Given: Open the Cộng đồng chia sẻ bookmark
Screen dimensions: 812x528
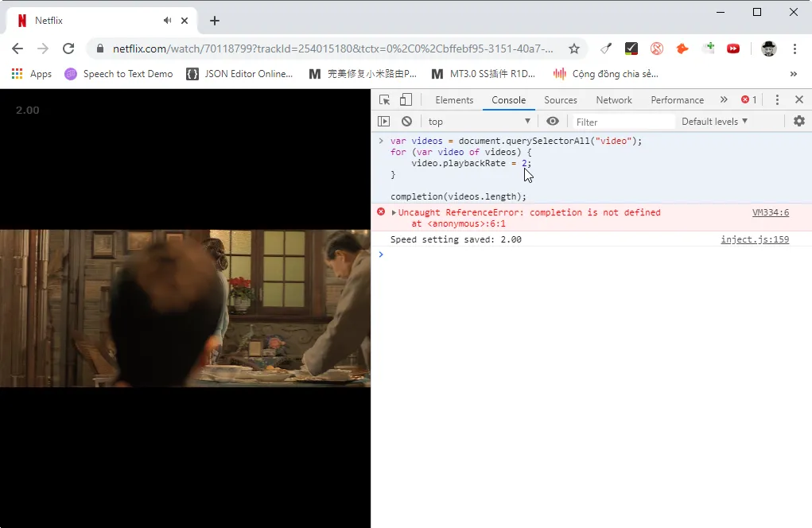Looking at the screenshot, I should coord(605,74).
